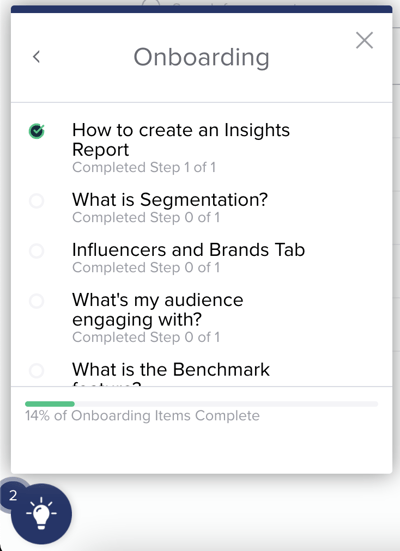Click Completed Step 0 of 1 under Segmentation
Viewport: 400px width, 551px height.
146,218
